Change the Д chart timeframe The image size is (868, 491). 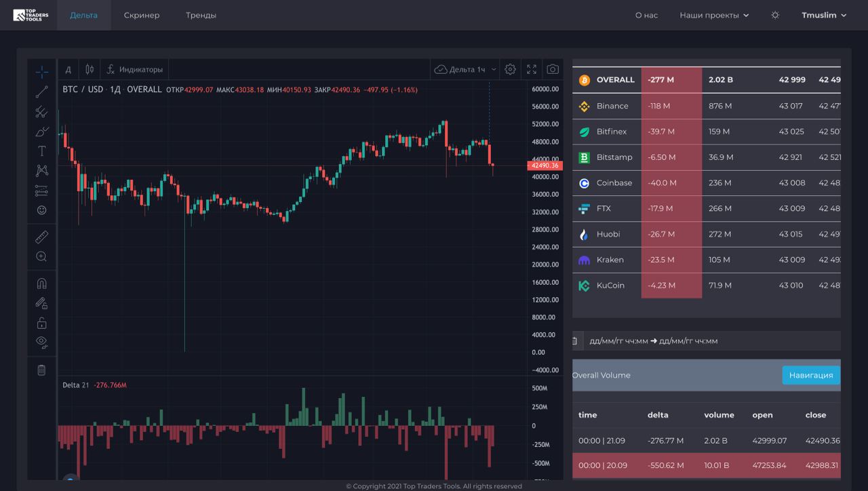coord(68,69)
